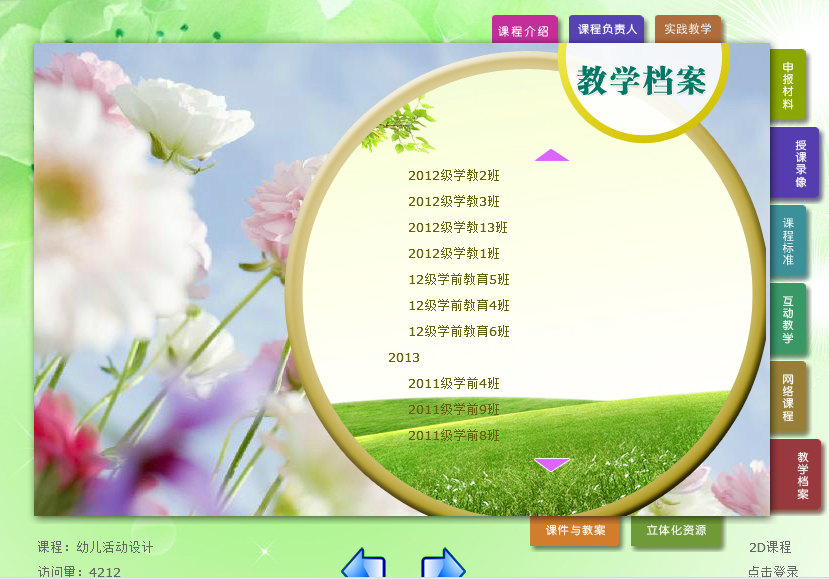This screenshot has width=829, height=579.
Task: Select the 教学档案 side tab
Action: [796, 475]
